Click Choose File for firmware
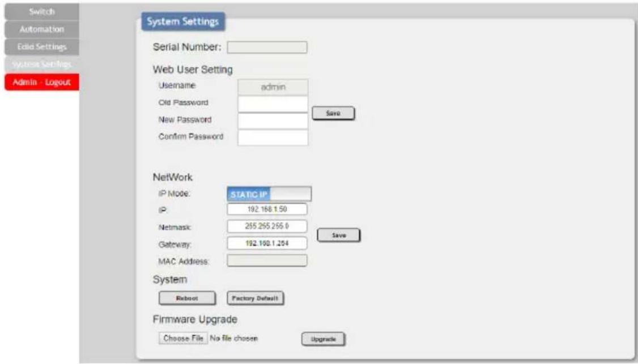 pos(183,338)
